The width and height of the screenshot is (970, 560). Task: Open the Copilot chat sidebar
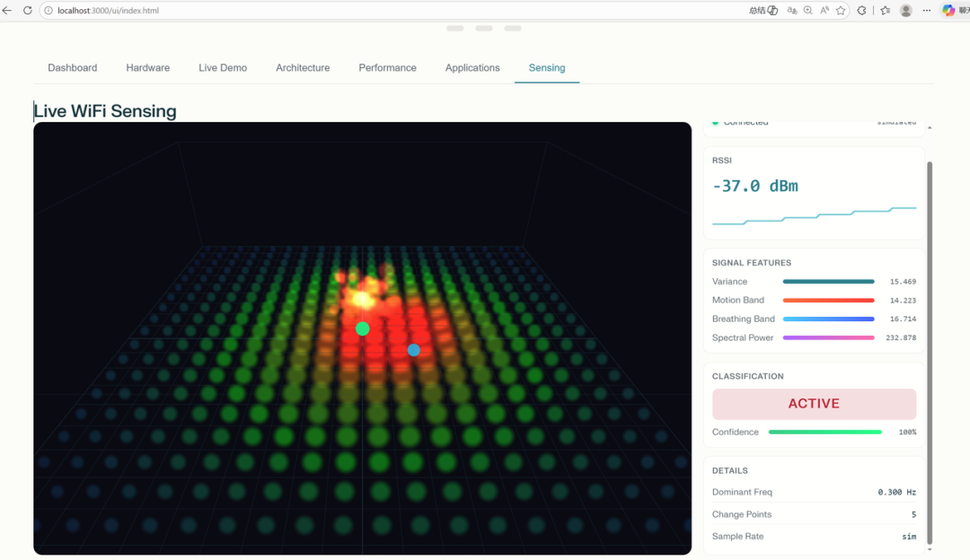point(948,11)
